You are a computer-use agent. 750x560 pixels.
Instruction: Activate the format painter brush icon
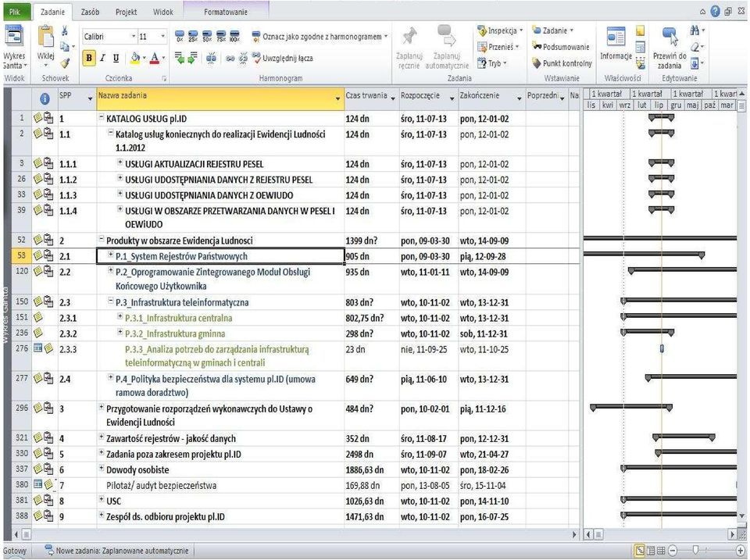coord(65,62)
